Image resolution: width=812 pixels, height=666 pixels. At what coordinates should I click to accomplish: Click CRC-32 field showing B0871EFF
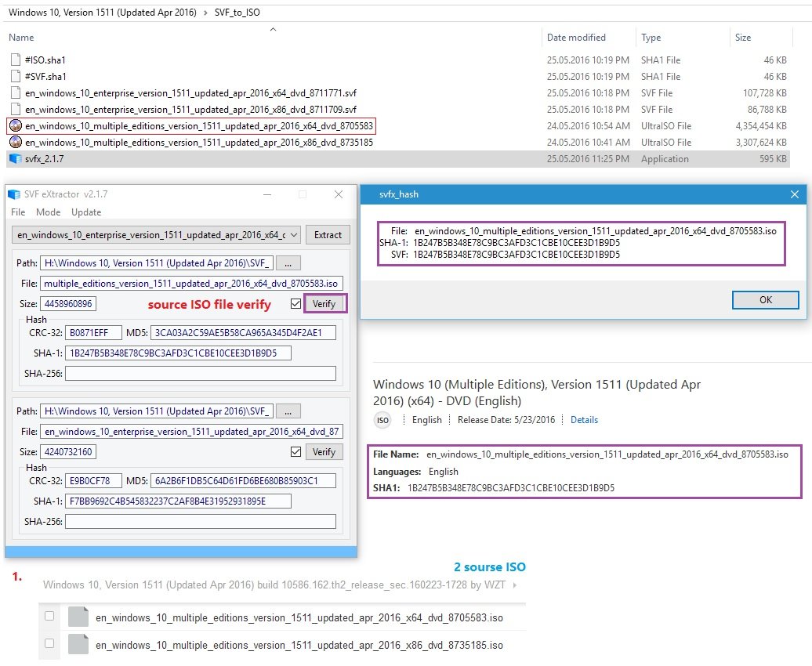point(94,333)
